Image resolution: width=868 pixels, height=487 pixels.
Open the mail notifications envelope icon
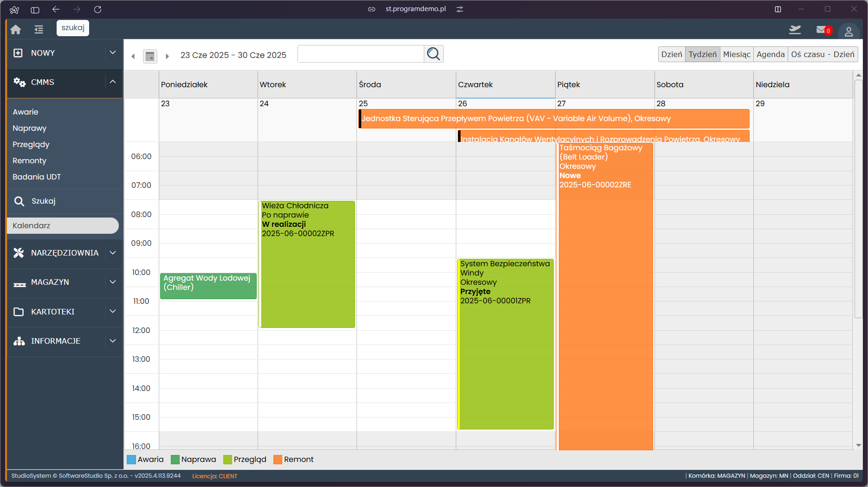pyautogui.click(x=821, y=30)
